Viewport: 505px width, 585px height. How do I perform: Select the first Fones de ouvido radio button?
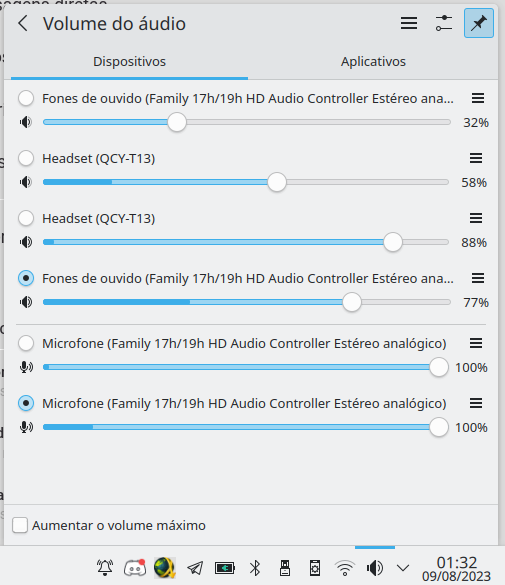pyautogui.click(x=26, y=98)
